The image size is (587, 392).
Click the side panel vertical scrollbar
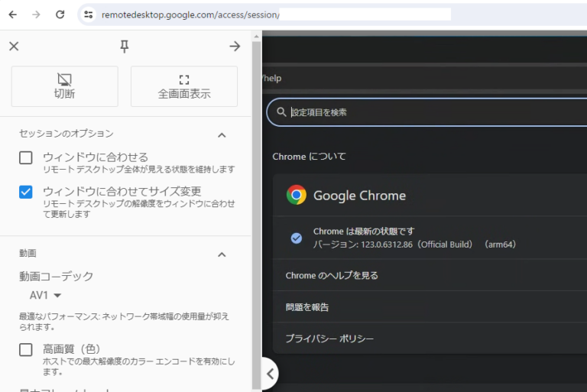point(257,215)
